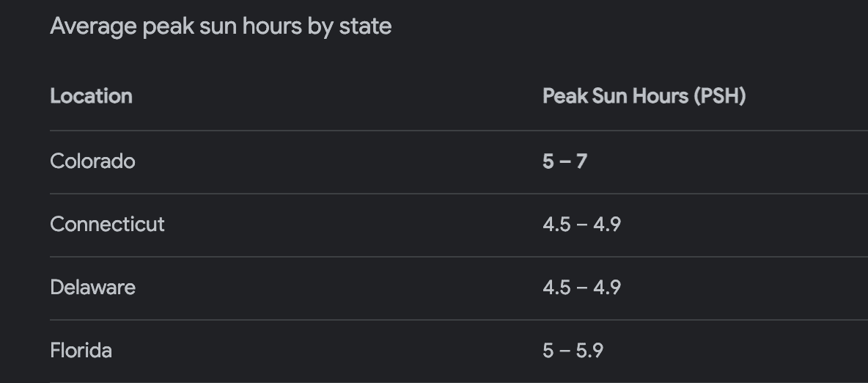Click the 'Average peak sun hours by state' heading
The height and width of the screenshot is (383, 868).
221,26
